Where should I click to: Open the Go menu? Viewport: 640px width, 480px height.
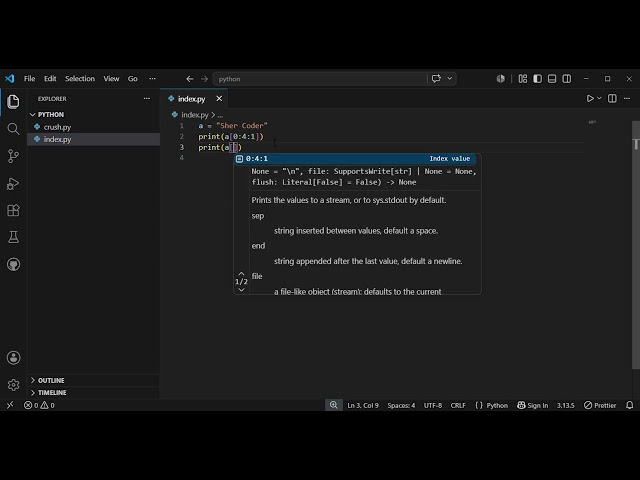(133, 79)
